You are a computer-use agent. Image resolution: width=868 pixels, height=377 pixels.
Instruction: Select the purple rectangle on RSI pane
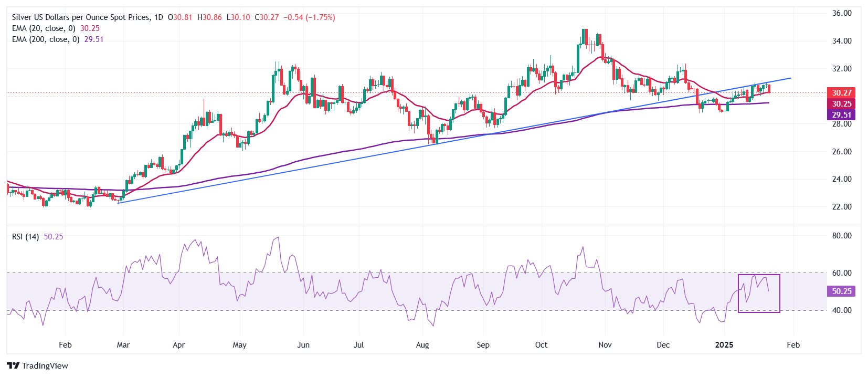tap(759, 275)
